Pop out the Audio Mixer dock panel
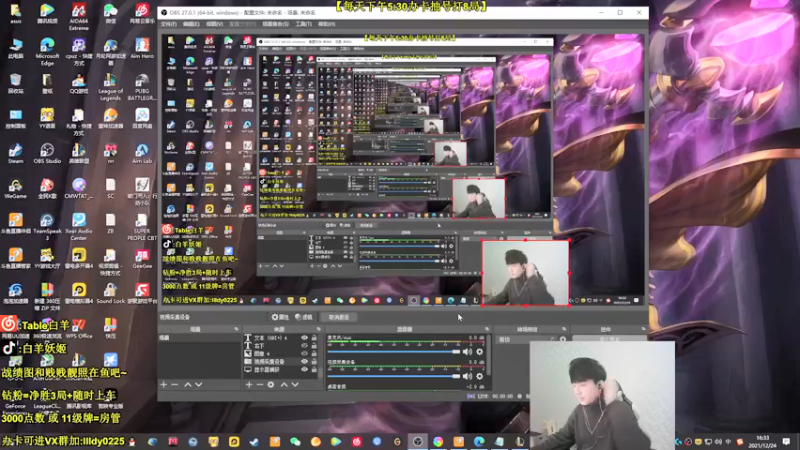Screen dimensions: 800x450 [487, 329]
